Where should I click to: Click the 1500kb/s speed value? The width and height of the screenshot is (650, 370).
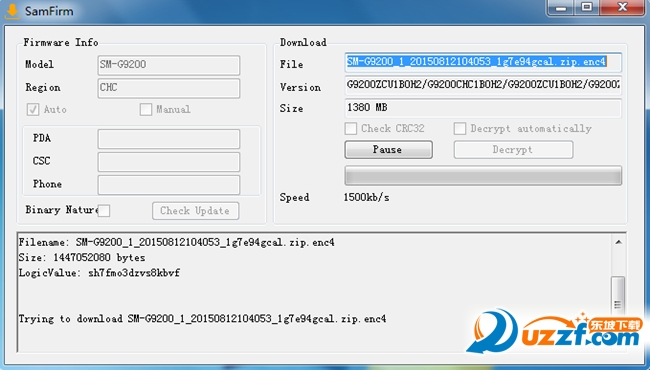click(x=366, y=198)
